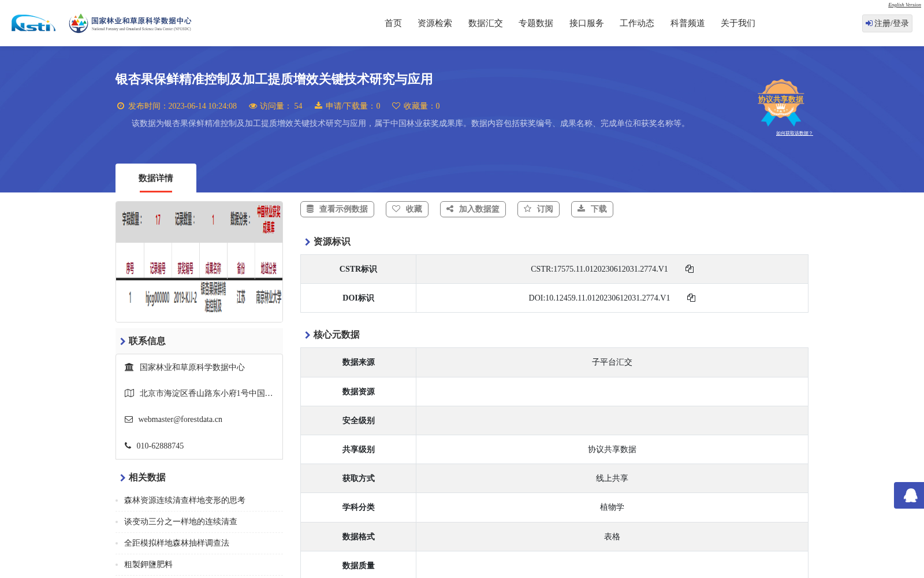924x578 pixels.
Task: Go to 首页 in navigation
Action: (x=393, y=23)
